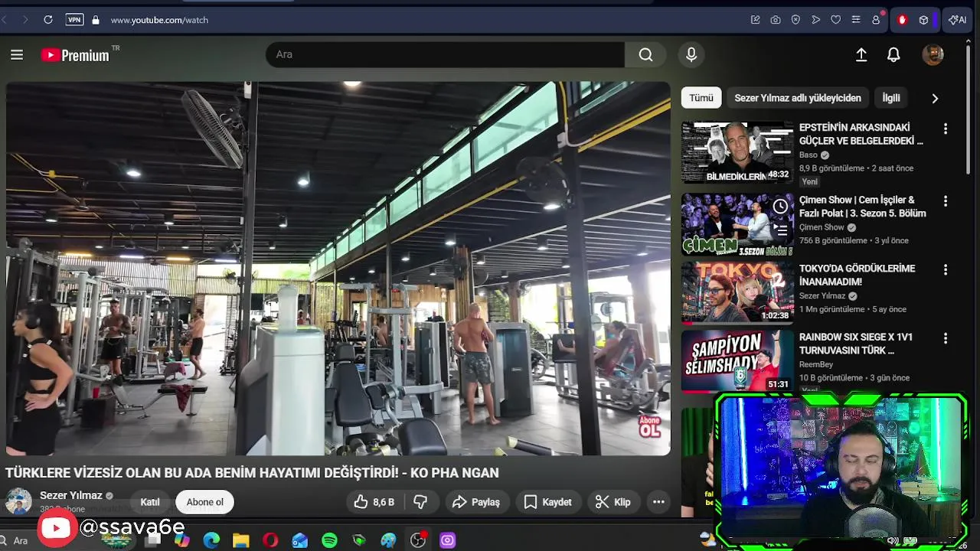Go to YouTube Premium home logo
This screenshot has height=551, width=980.
(75, 54)
